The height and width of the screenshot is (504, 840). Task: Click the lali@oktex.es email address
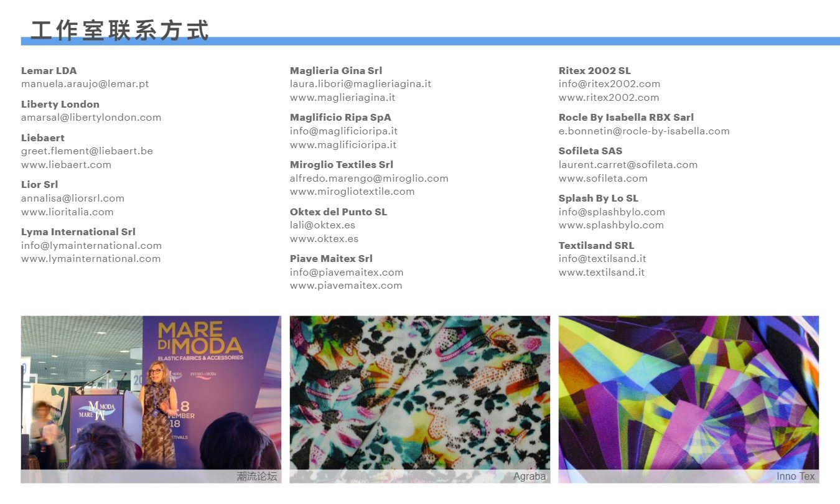(x=322, y=225)
